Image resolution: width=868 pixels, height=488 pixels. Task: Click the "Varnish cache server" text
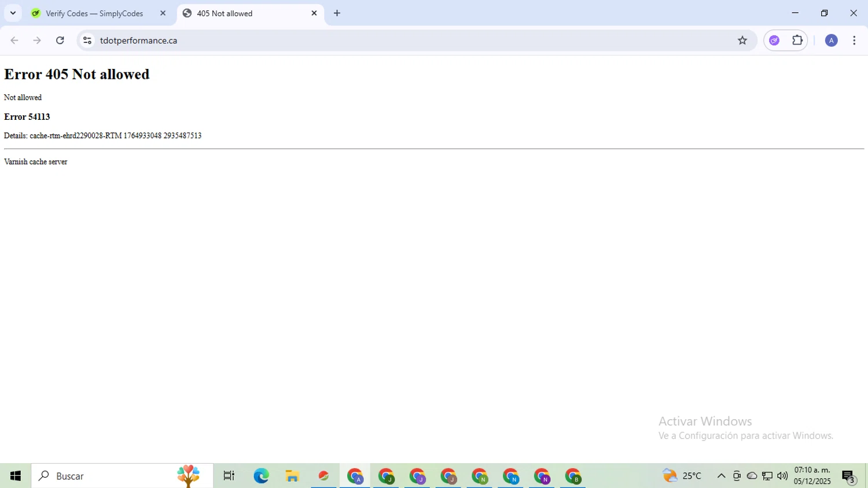(x=36, y=162)
